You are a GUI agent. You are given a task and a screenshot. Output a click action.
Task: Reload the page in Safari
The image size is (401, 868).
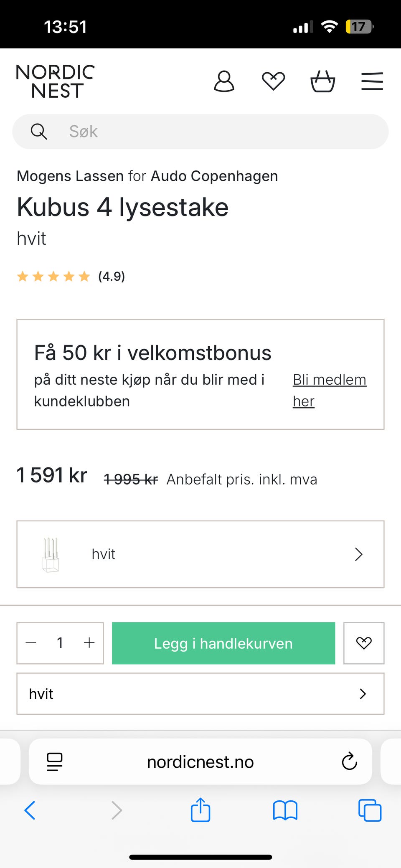349,761
